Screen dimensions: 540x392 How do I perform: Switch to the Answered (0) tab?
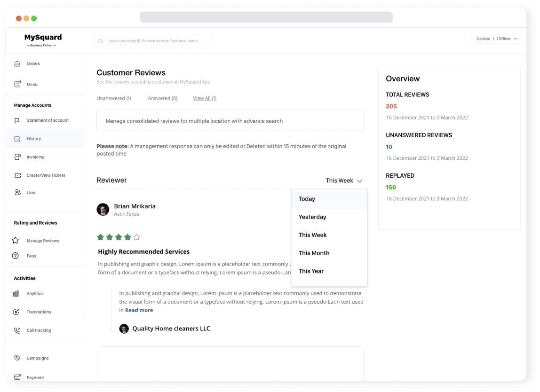tap(162, 98)
